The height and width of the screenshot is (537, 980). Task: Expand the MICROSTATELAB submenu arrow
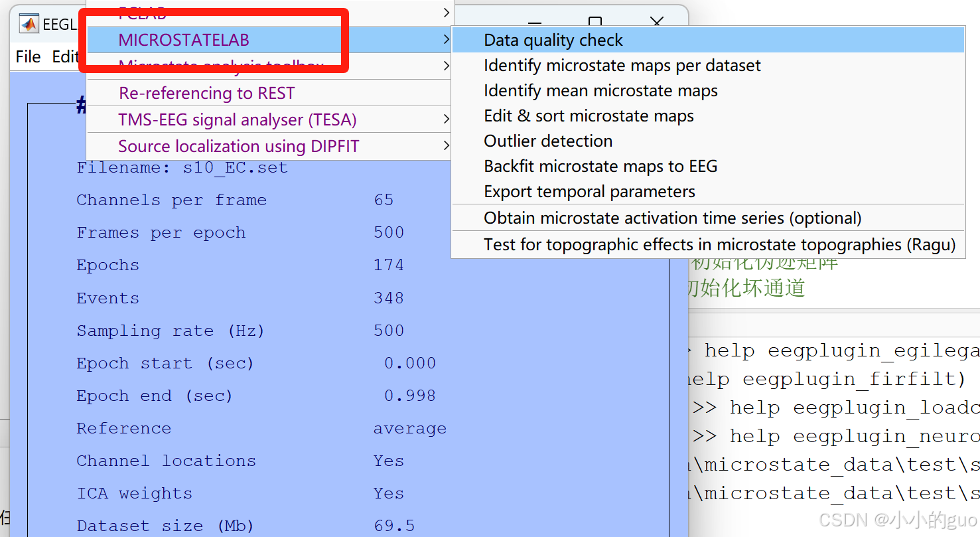click(x=447, y=40)
